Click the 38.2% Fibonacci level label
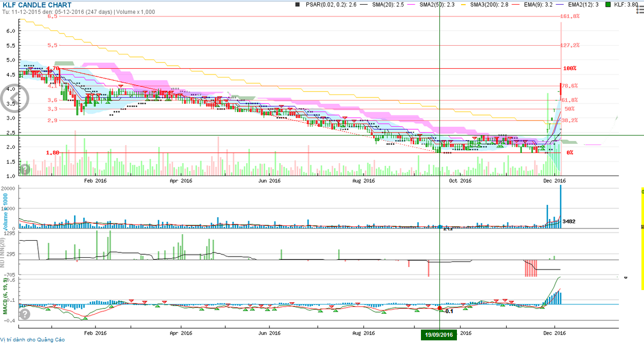 (x=569, y=121)
